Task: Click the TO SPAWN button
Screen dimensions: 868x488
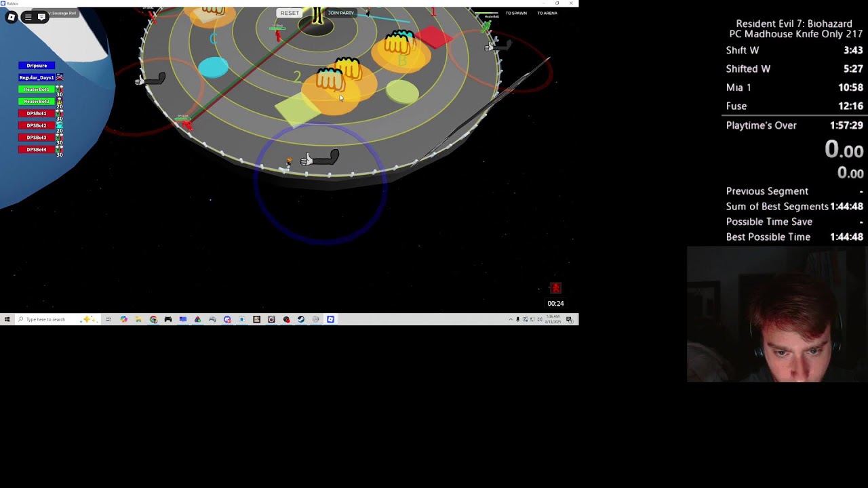Action: [x=516, y=13]
